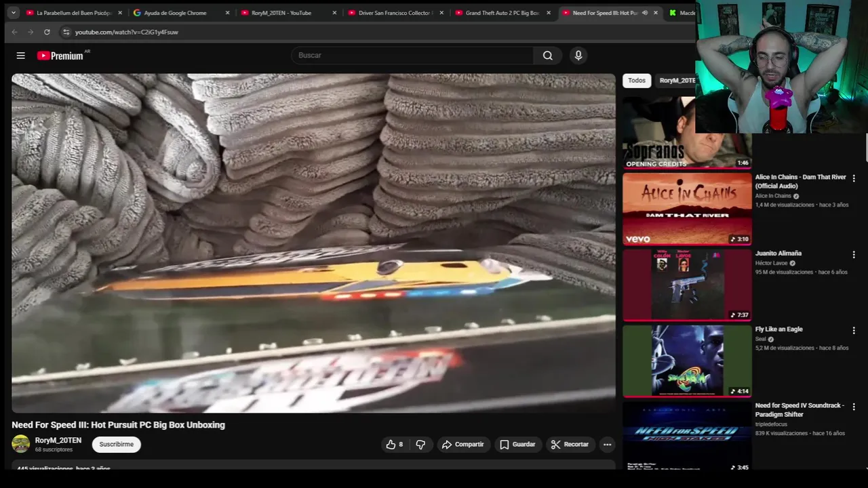868x488 pixels.
Task: Open Fly Like an Eagle thumbnail
Action: click(x=687, y=360)
